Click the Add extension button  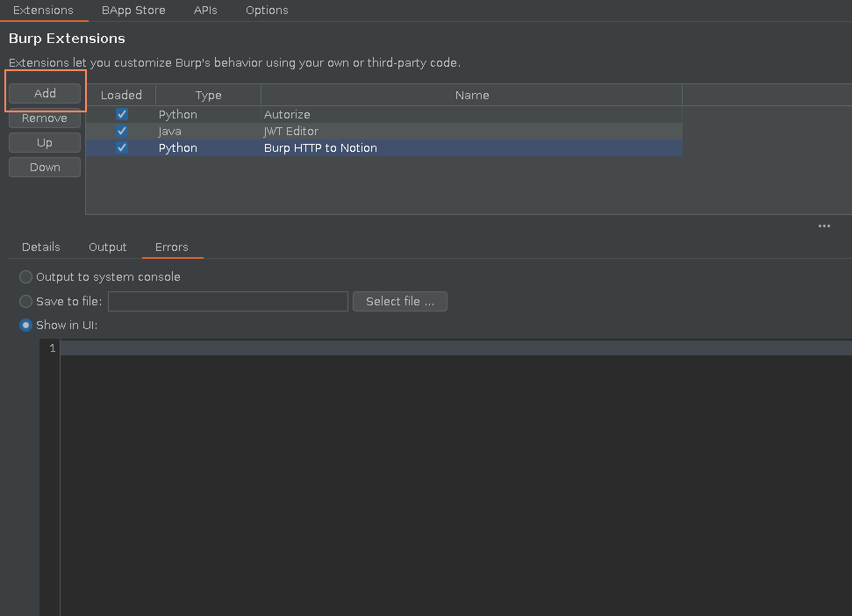coord(45,93)
